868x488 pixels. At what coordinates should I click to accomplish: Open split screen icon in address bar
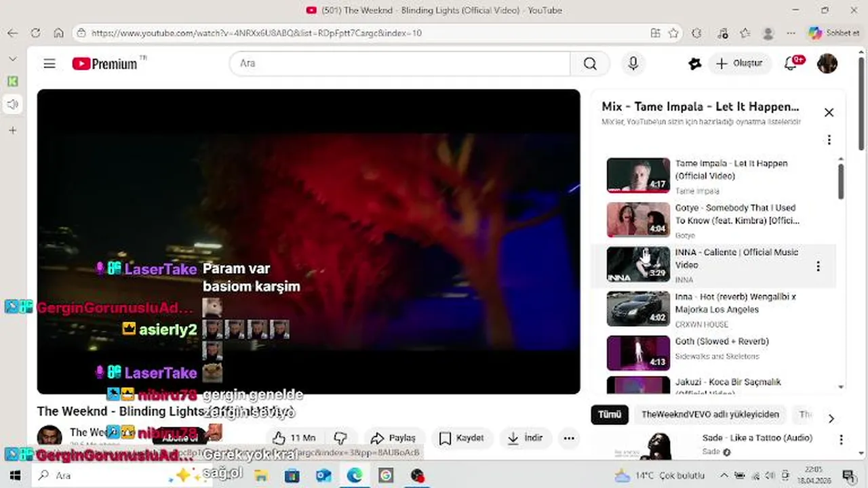[x=655, y=33]
